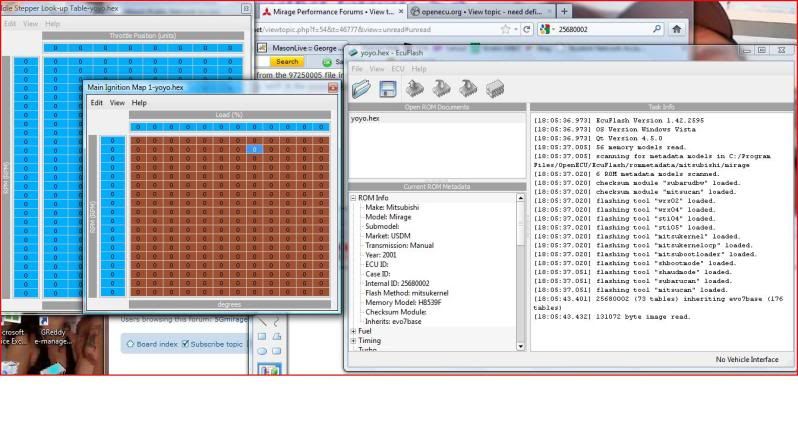Click the orange Search button

288,61
